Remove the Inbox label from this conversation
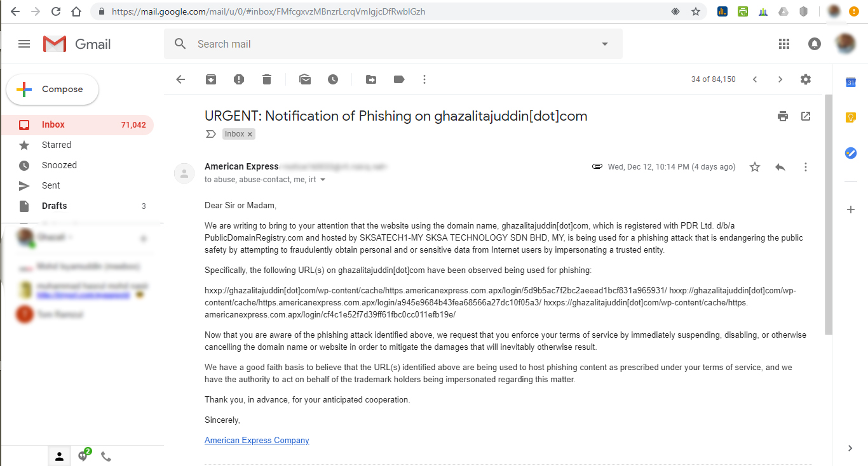 250,134
